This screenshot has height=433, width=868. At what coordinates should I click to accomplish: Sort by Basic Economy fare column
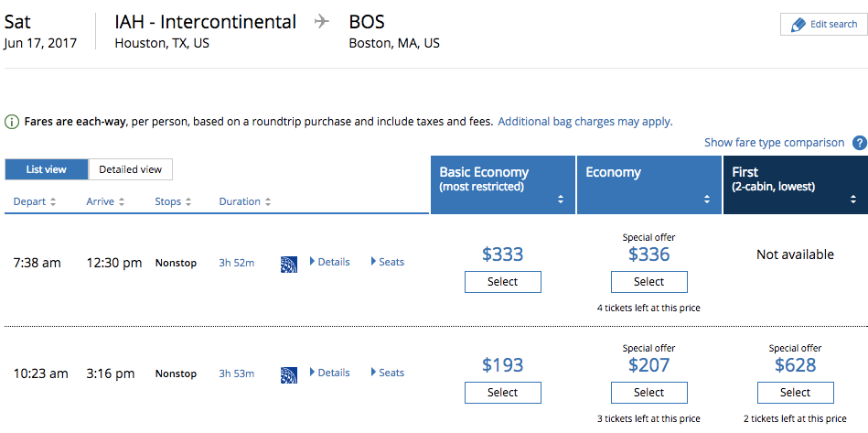point(561,200)
